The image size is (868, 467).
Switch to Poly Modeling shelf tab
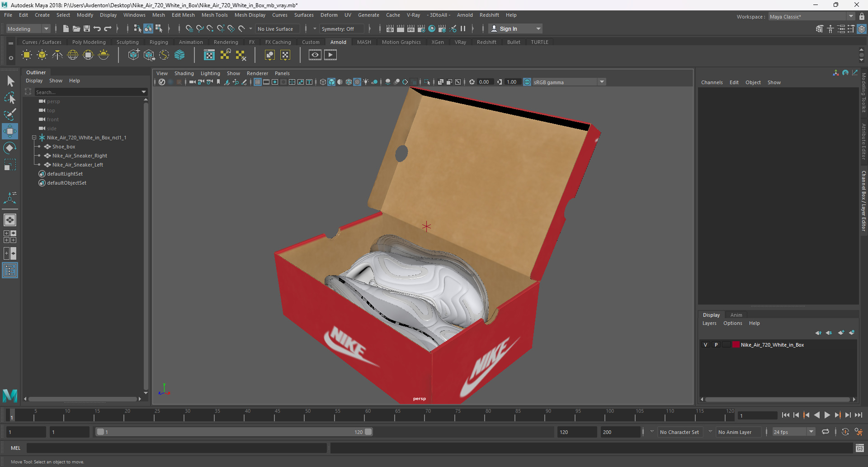pos(89,42)
